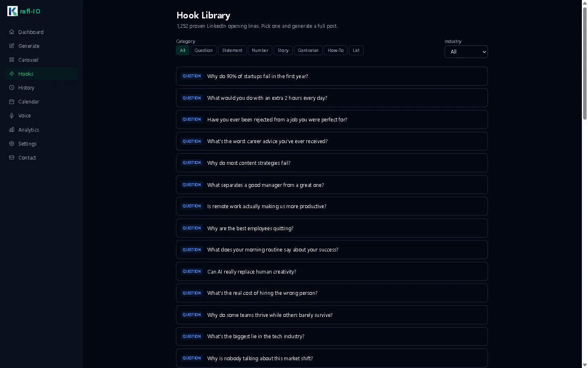
Task: Select "Why do most content strategies fail?"
Action: tap(332, 163)
